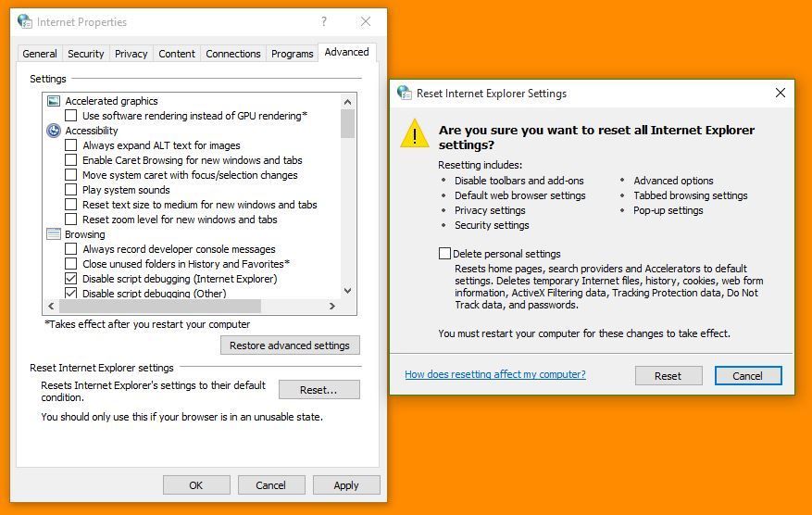The width and height of the screenshot is (812, 515).
Task: Check Use software rendering instead of GPU
Action: coord(71,116)
